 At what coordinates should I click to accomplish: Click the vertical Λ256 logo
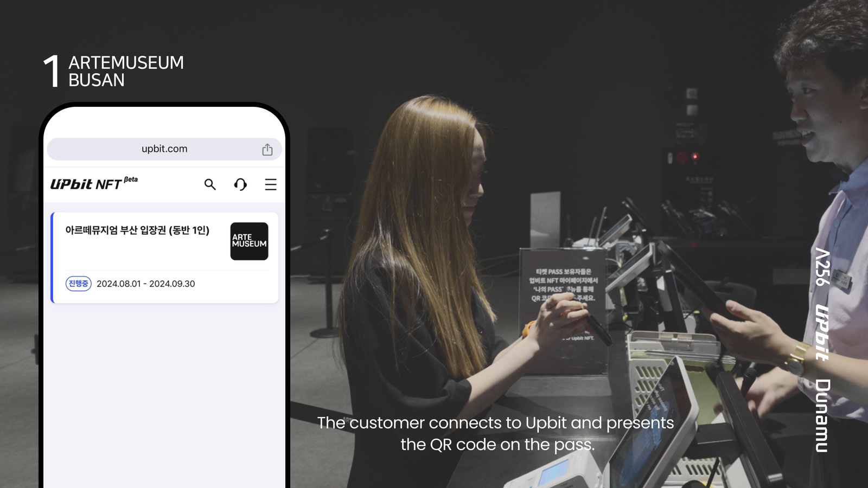(x=822, y=267)
